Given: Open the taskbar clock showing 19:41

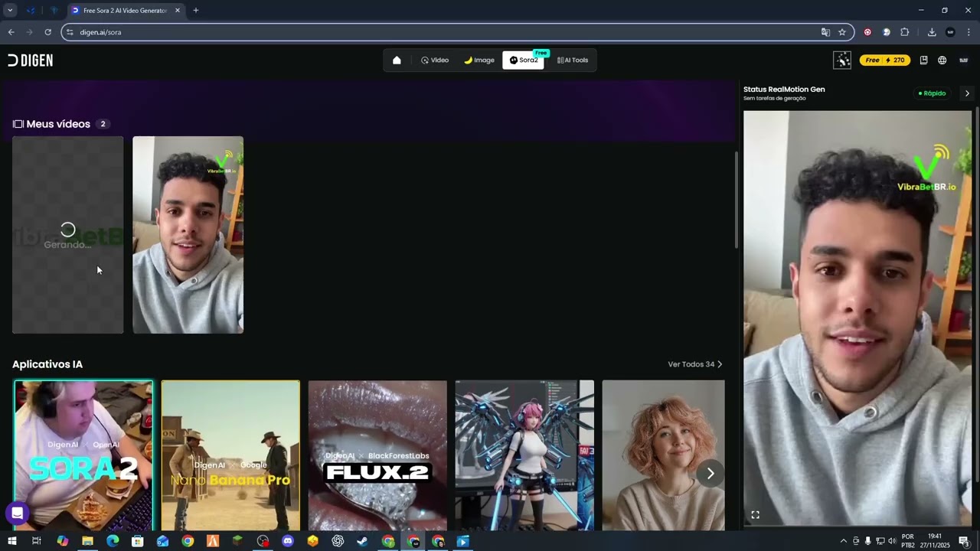Looking at the screenshot, I should (935, 541).
